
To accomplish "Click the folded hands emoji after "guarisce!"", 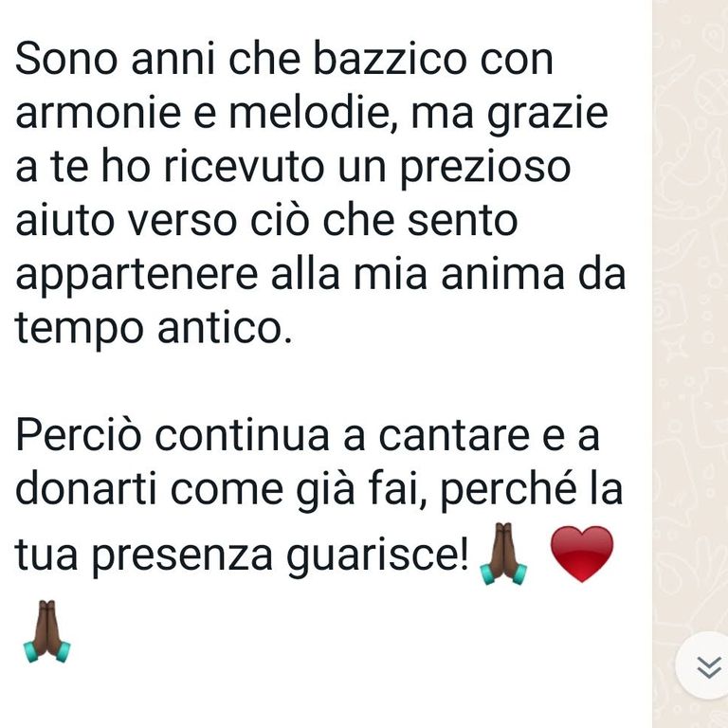I will coord(502,554).
